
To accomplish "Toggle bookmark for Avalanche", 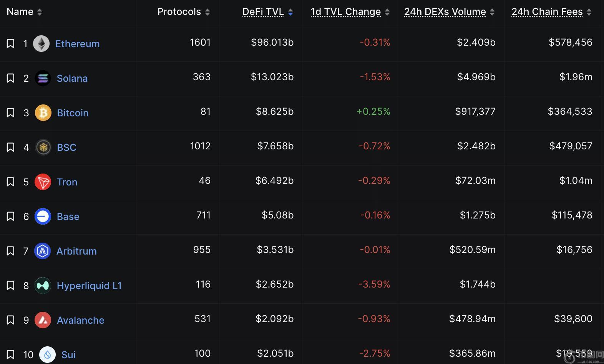I will (x=11, y=320).
